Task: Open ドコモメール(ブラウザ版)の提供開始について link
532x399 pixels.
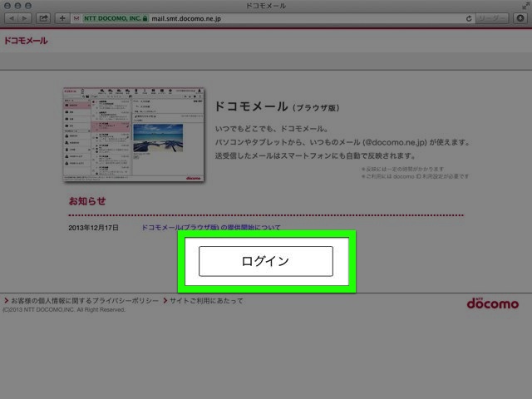Action: pyautogui.click(x=210, y=227)
